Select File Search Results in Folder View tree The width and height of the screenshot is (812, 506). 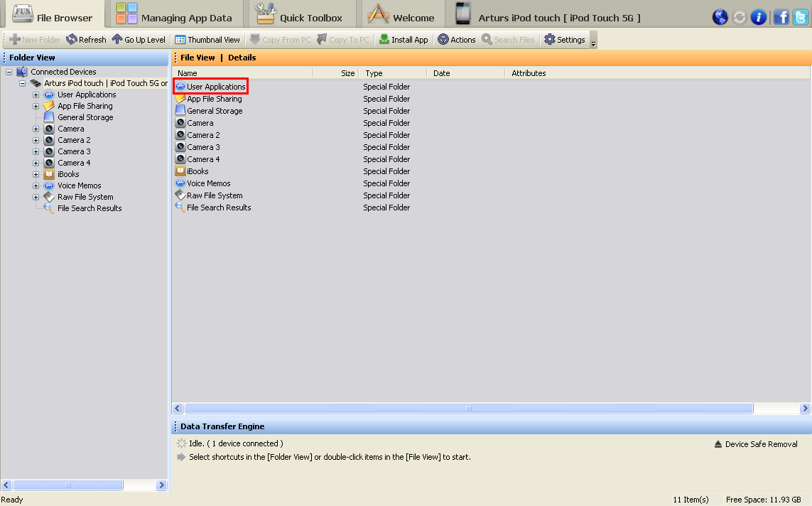pyautogui.click(x=90, y=208)
